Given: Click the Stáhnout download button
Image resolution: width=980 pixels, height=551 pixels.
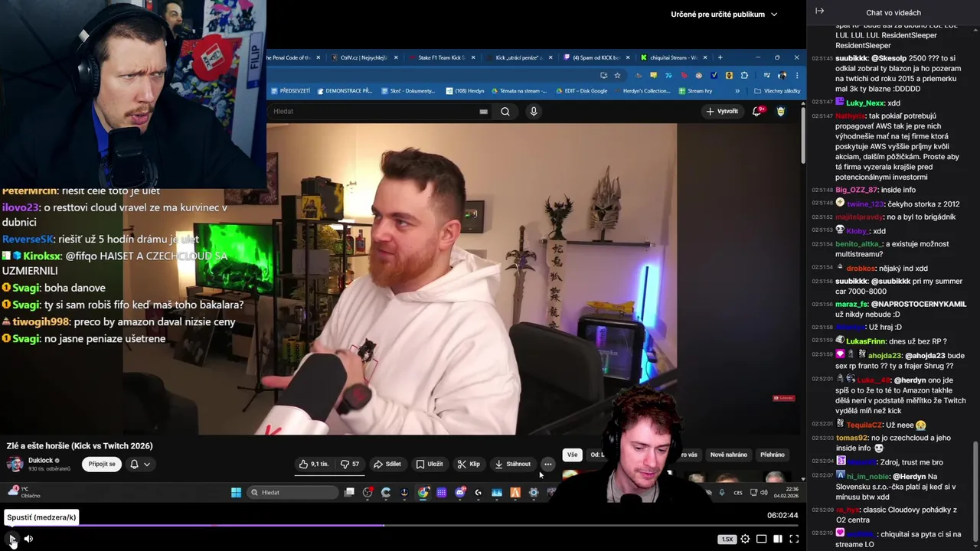Looking at the screenshot, I should point(513,464).
